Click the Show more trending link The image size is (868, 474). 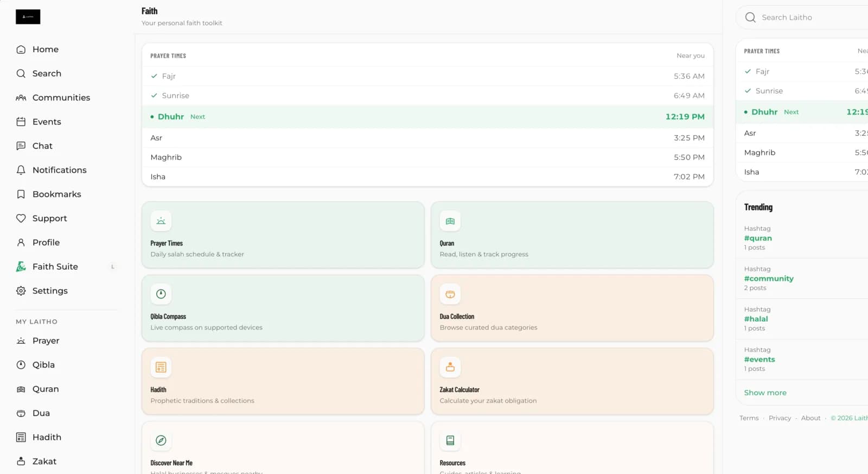(765, 393)
